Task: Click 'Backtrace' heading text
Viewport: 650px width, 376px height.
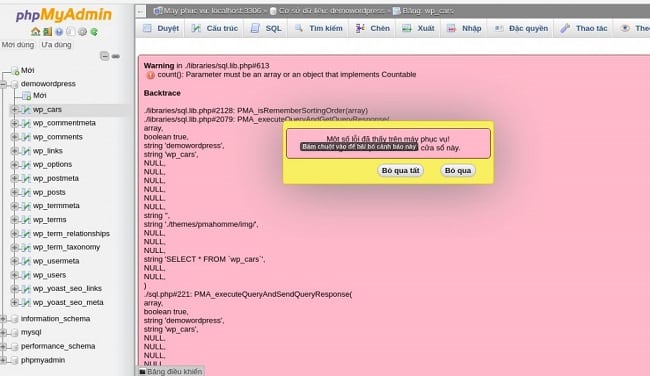Action: tap(162, 93)
